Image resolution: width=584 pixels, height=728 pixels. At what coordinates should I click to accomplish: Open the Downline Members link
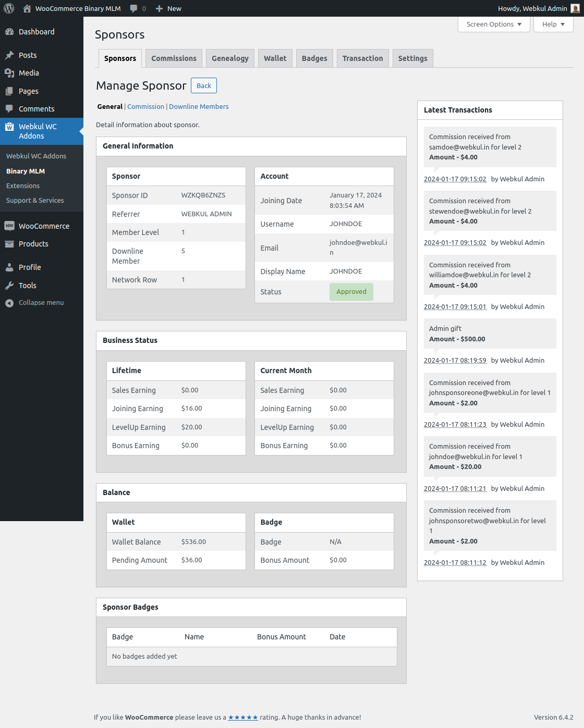click(x=199, y=106)
